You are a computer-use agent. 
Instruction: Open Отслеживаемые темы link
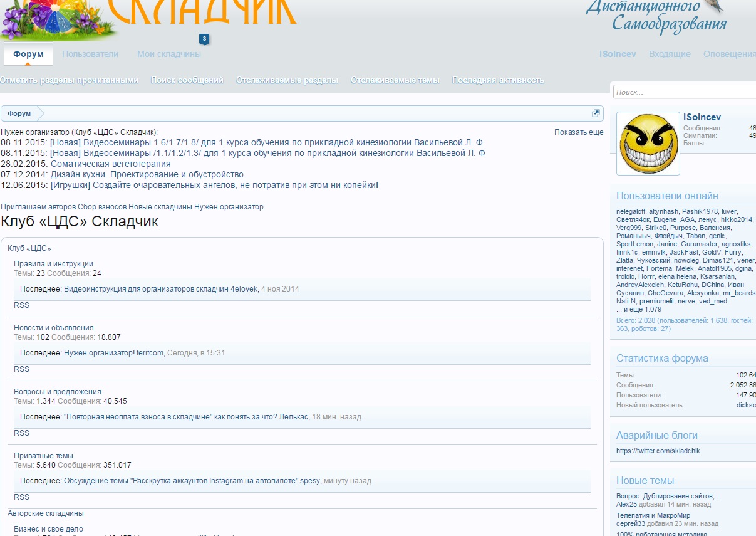pos(395,80)
